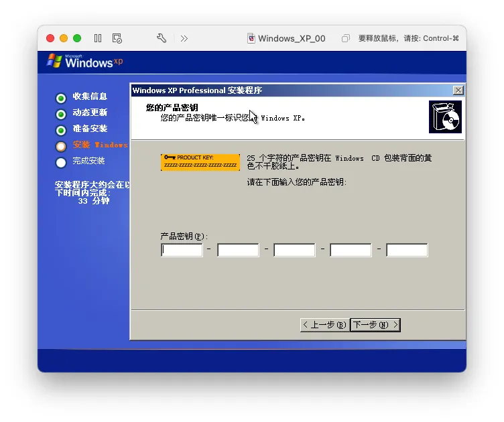Go back with the 上一步(B) button

coord(324,325)
